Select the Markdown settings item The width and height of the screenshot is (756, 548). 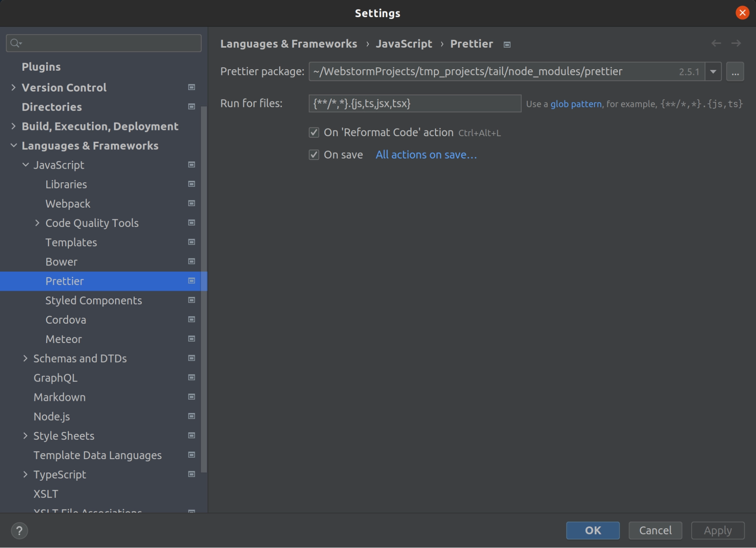60,397
